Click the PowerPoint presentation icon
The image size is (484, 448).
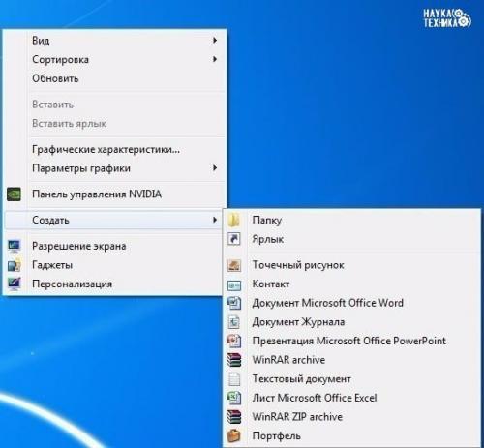pos(234,341)
